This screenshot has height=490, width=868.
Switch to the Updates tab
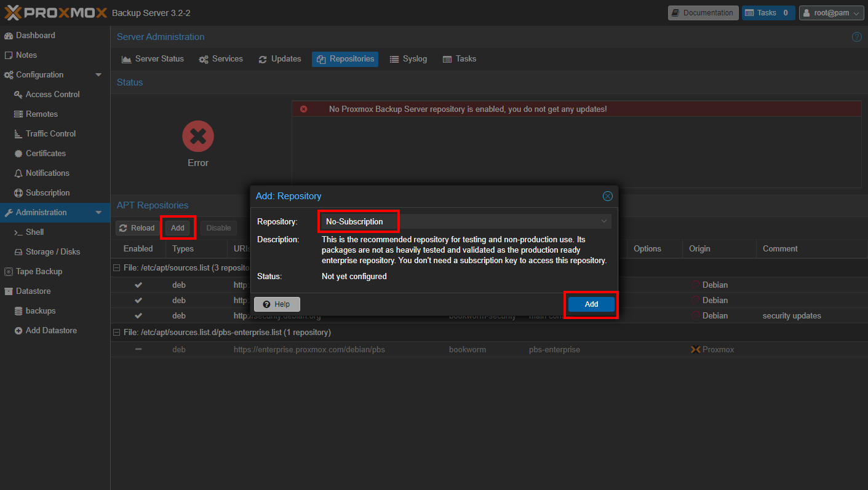[280, 59]
